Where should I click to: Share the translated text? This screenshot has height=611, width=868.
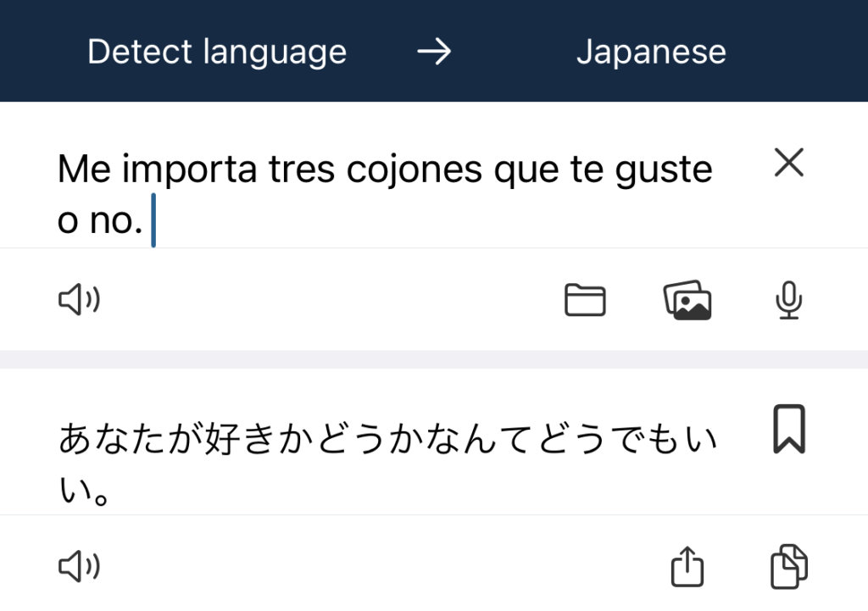pos(687,566)
